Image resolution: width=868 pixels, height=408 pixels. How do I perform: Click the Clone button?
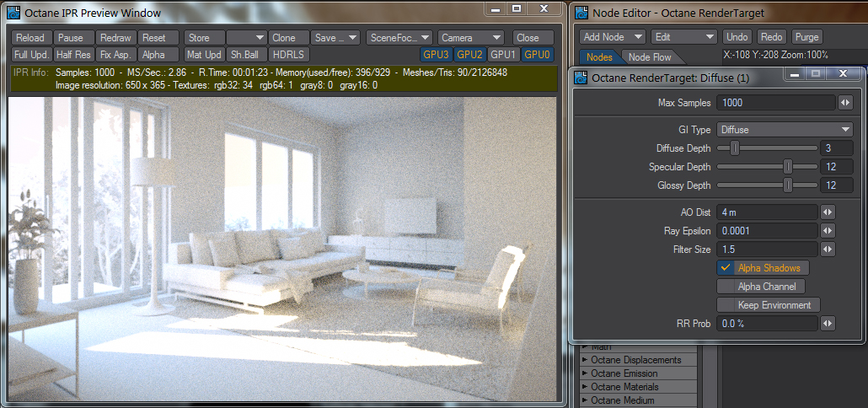click(289, 38)
